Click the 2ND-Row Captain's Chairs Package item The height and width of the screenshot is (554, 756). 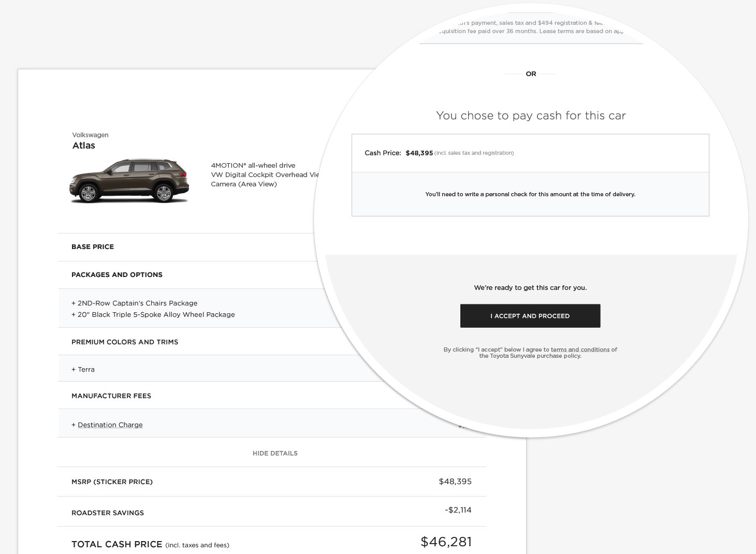(x=135, y=303)
